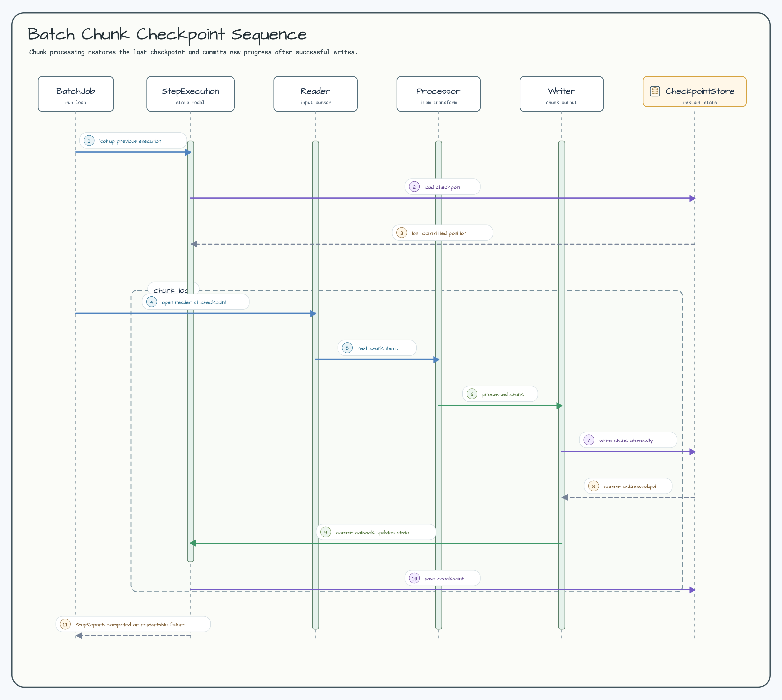782x700 pixels.
Task: Click the 'open reader at checkpoint' label
Action: tap(196, 302)
